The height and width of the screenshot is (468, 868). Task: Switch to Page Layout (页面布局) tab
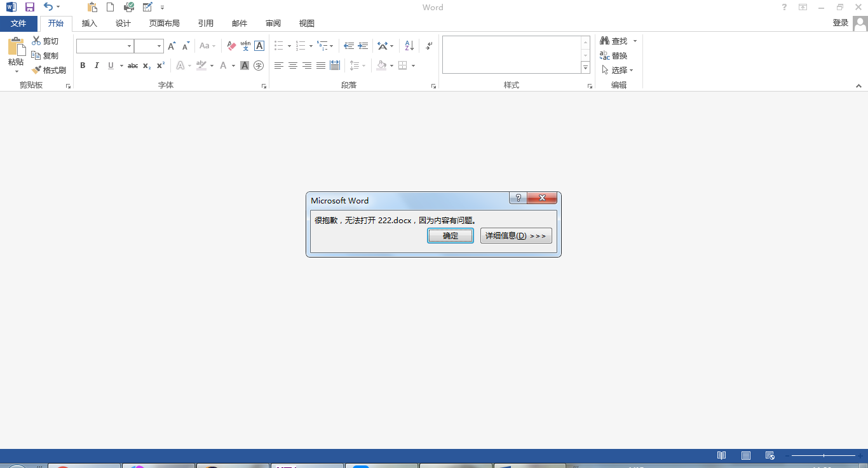165,24
